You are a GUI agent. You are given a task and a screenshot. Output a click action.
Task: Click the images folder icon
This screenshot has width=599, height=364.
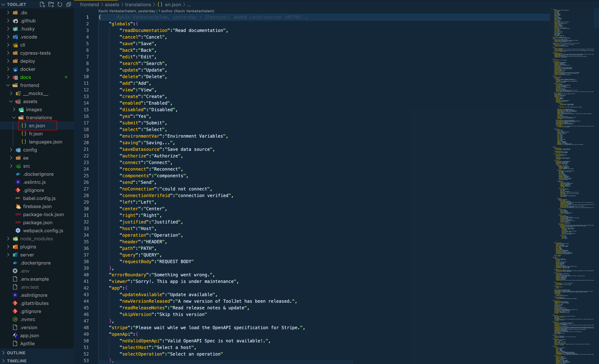click(x=21, y=110)
